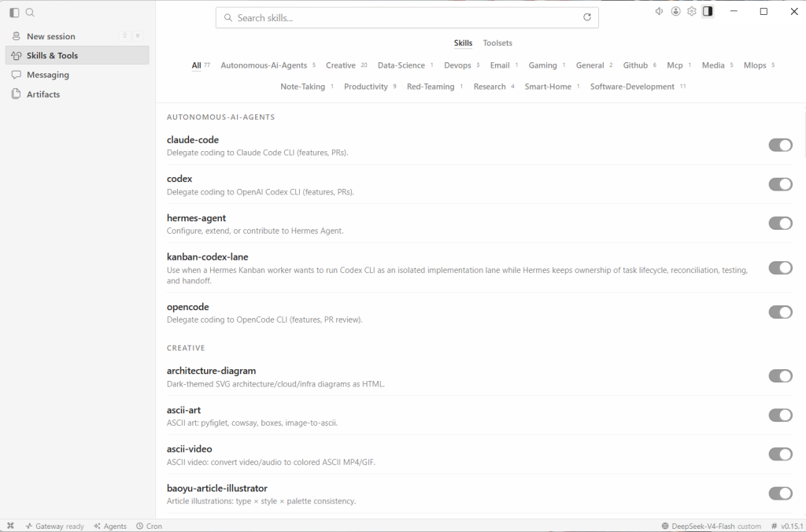The image size is (806, 532).
Task: Filter skills by Red-Teaming category
Action: [434, 87]
